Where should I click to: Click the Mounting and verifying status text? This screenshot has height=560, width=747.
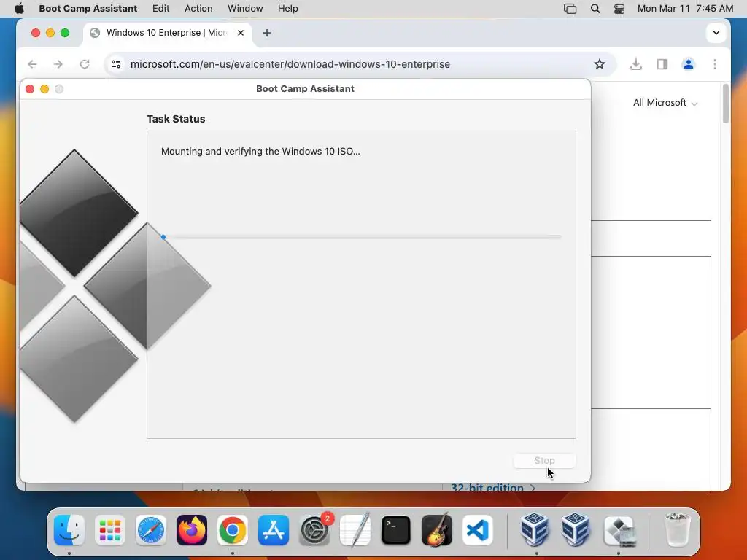(260, 152)
